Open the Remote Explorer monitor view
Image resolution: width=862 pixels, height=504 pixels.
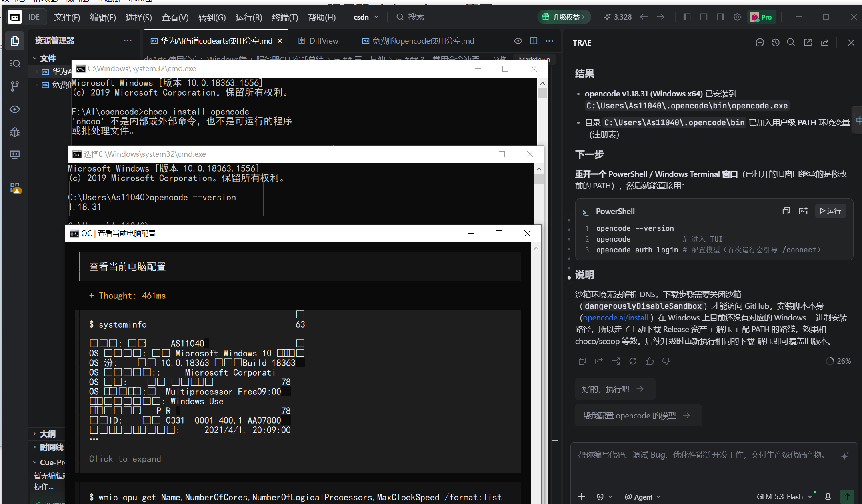[15, 155]
